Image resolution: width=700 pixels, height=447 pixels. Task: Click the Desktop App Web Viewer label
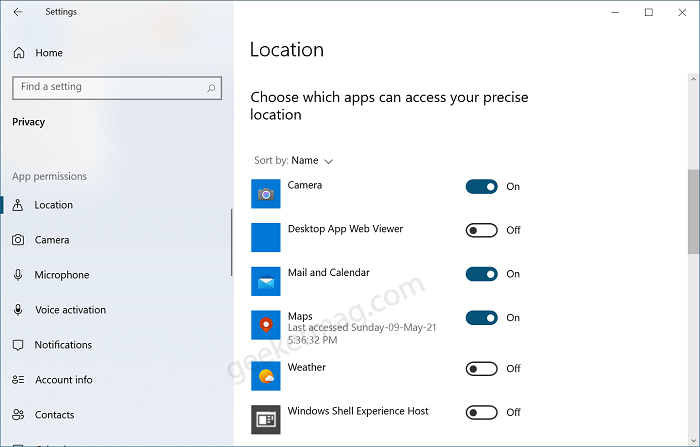pos(346,229)
